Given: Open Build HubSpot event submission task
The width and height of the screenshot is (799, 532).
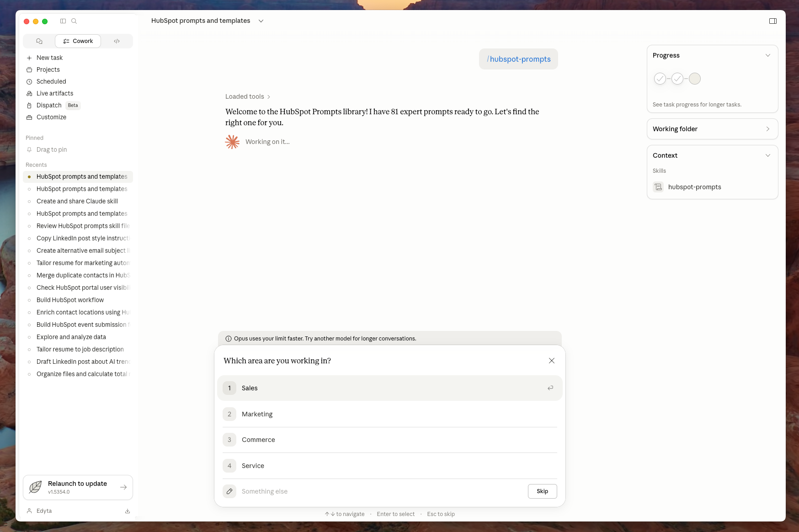Looking at the screenshot, I should [x=78, y=325].
